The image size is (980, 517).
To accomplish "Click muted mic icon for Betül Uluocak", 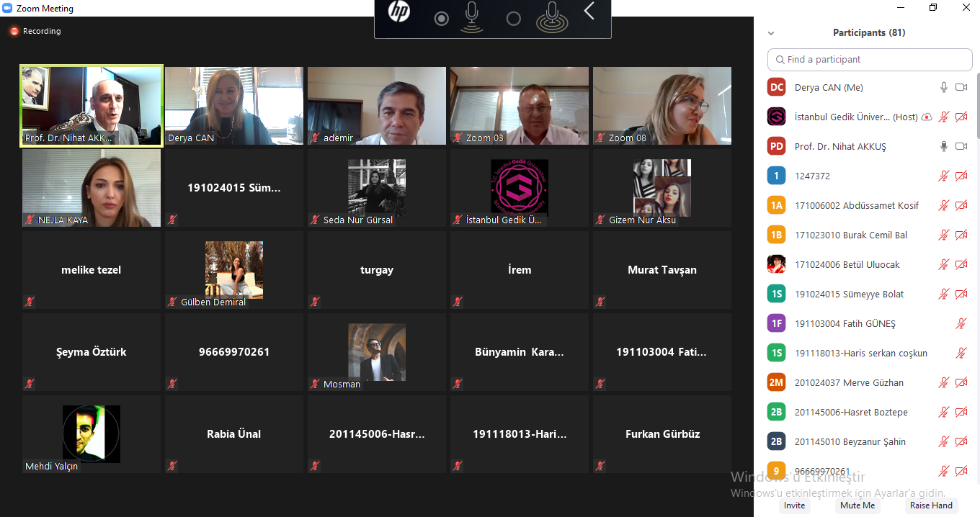I will click(944, 264).
